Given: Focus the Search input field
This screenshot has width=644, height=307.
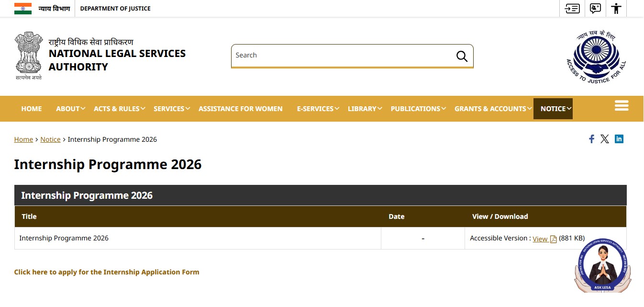Looking at the screenshot, I should click(x=343, y=56).
